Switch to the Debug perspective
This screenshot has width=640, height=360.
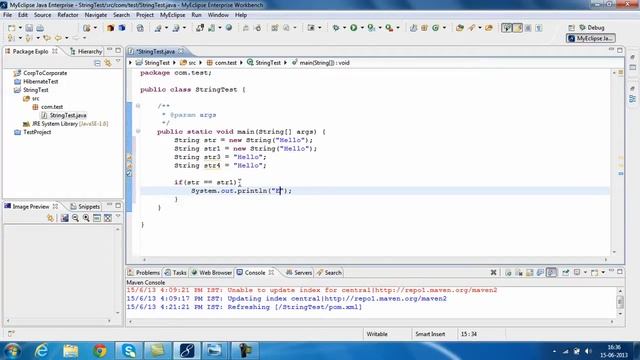click(x=591, y=28)
